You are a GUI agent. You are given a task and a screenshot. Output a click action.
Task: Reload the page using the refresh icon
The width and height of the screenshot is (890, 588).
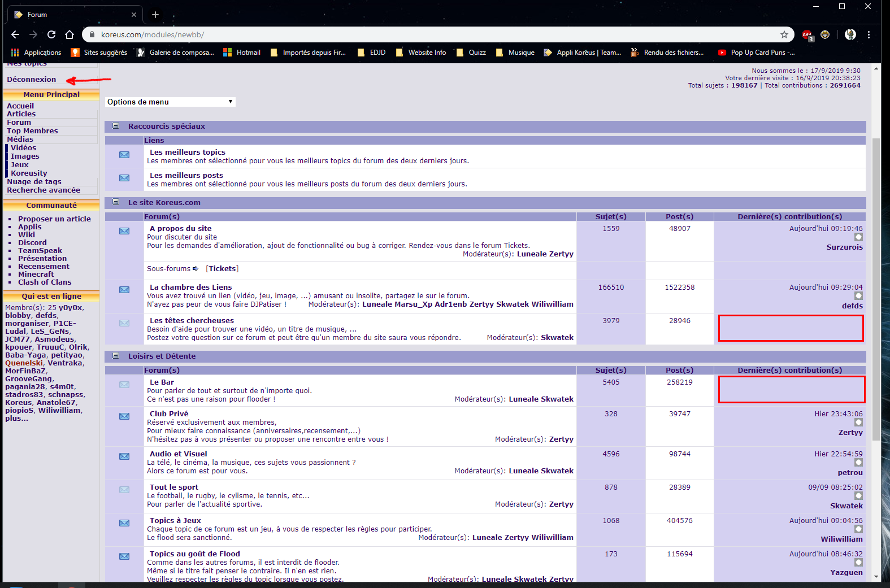point(51,34)
